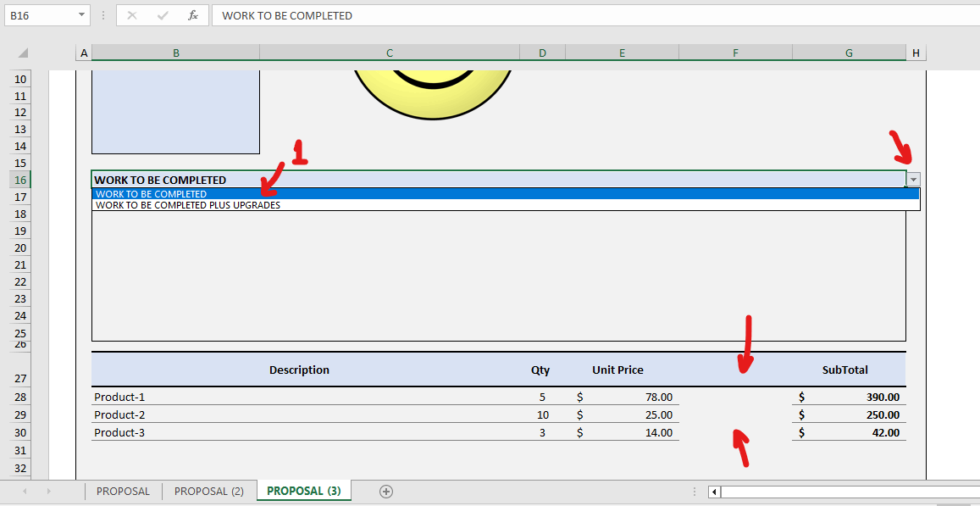The width and height of the screenshot is (980, 506).
Task: Switch to the PROPOSAL (2) sheet tab
Action: (208, 491)
